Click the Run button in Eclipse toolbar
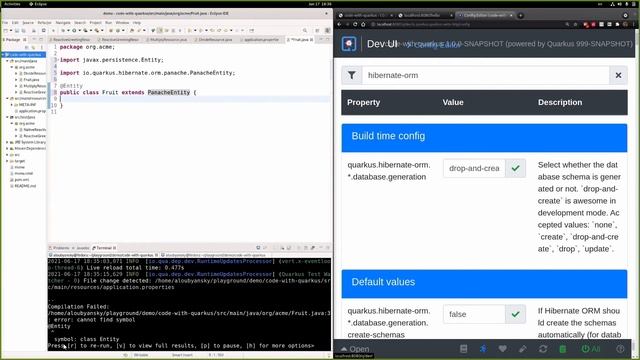The height and width of the screenshot is (360, 640). pos(74,31)
